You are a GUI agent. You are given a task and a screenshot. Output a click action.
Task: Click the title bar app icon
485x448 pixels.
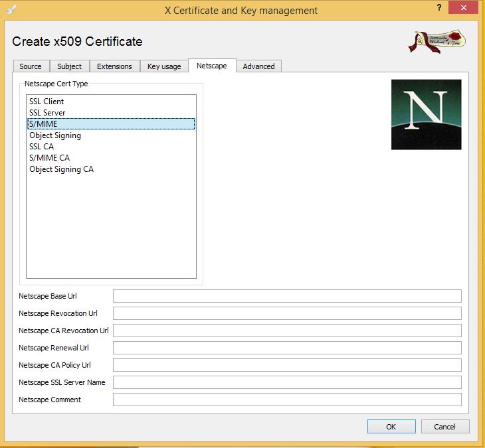coord(11,9)
